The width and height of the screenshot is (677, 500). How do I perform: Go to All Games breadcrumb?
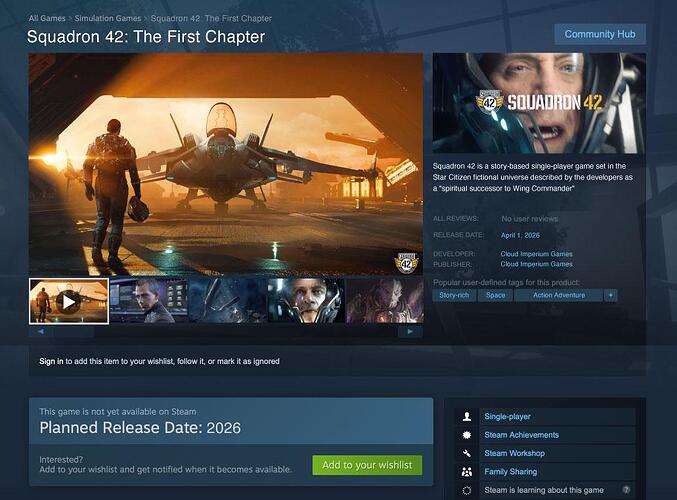click(47, 18)
